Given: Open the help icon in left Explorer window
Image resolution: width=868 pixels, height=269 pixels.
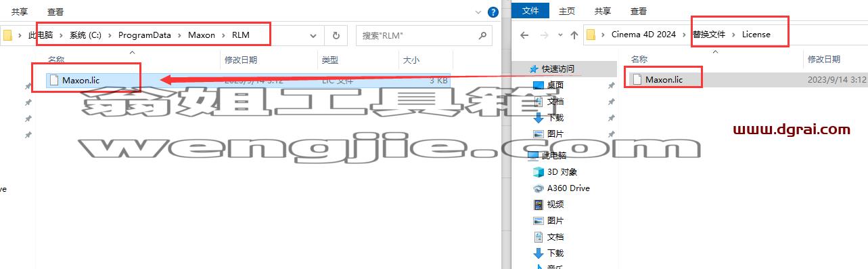Looking at the screenshot, I should [493, 12].
